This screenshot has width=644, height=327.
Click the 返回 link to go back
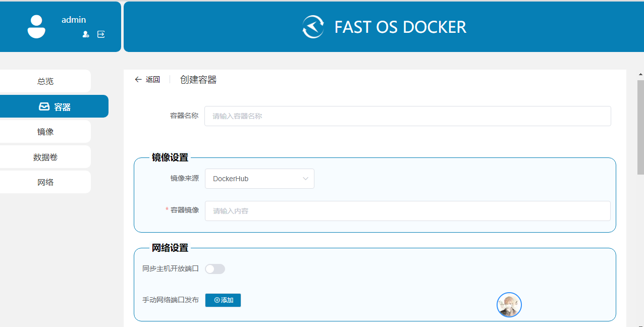click(151, 79)
